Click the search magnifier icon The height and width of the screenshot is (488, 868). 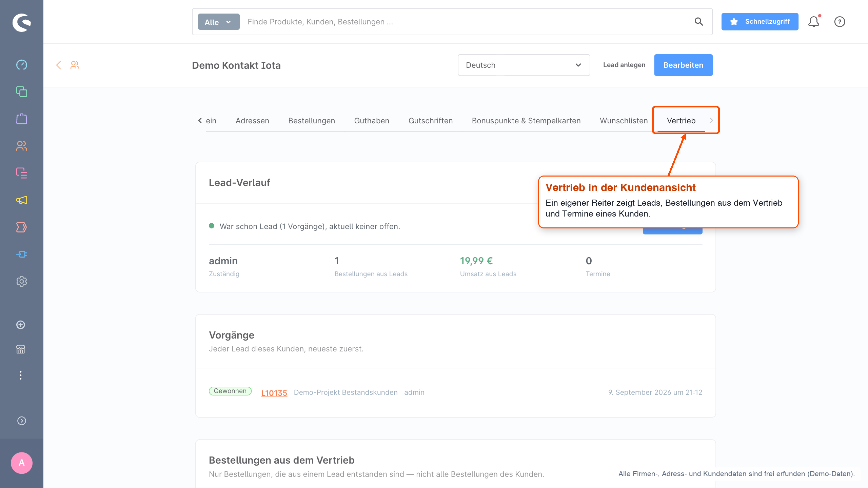click(x=699, y=22)
